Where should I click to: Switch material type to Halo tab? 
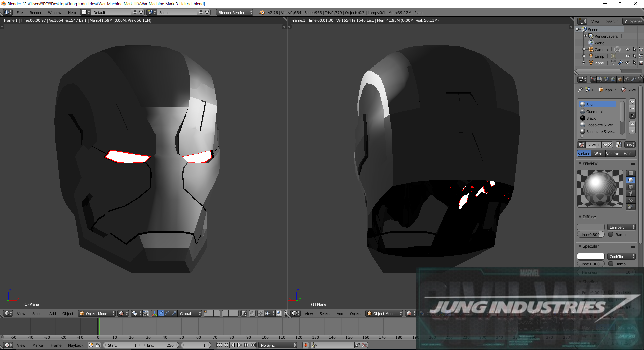point(627,153)
